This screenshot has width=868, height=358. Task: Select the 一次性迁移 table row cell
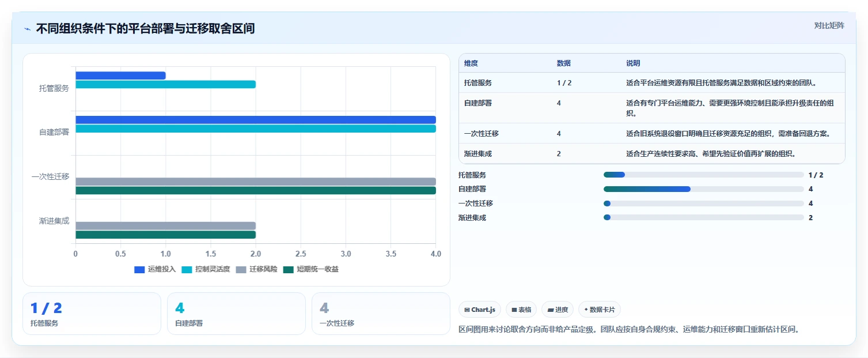click(x=482, y=134)
